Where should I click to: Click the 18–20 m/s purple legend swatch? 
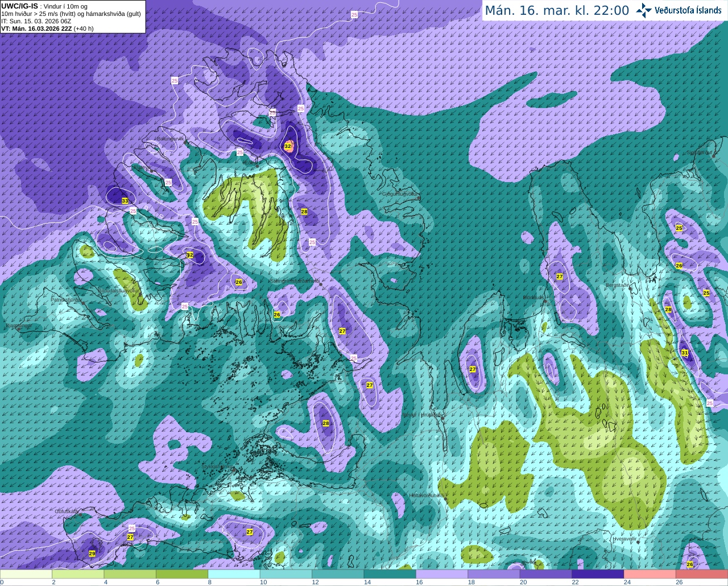click(x=494, y=573)
